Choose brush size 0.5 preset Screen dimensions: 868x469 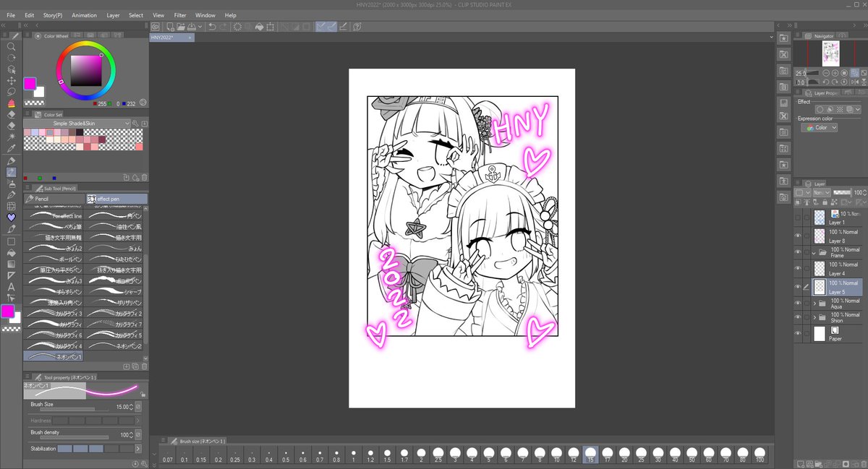coord(286,455)
